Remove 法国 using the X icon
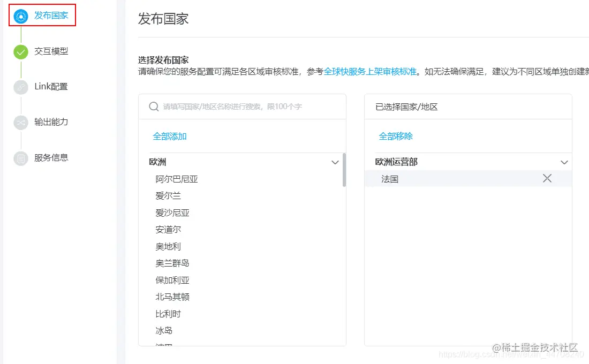 pyautogui.click(x=547, y=178)
